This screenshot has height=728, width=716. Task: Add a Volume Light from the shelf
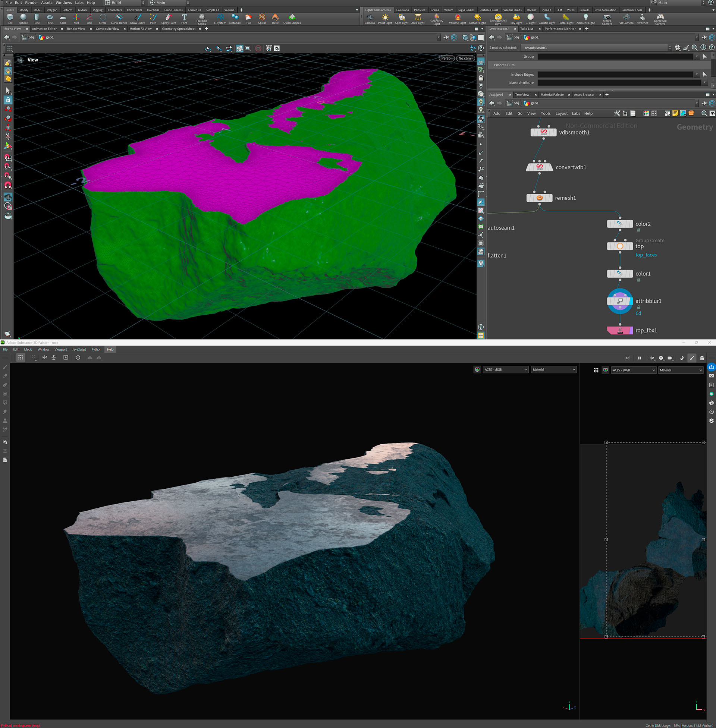coord(457,19)
